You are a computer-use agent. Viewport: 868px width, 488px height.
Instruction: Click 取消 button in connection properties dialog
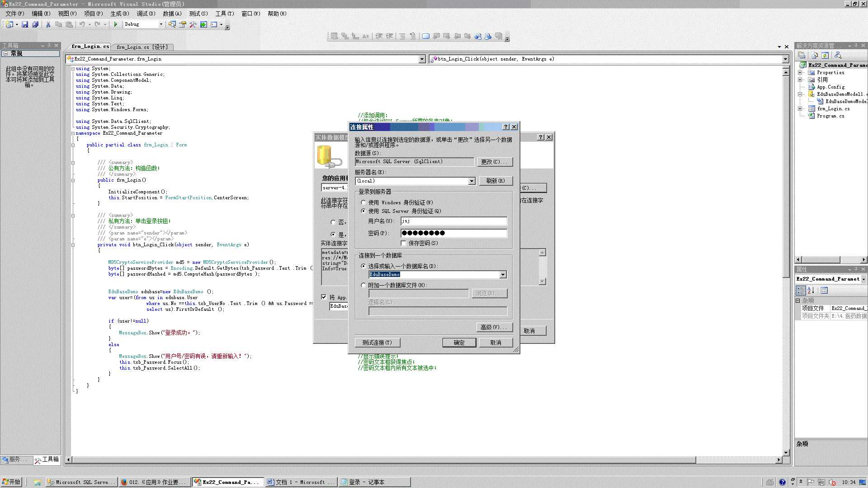tap(496, 343)
